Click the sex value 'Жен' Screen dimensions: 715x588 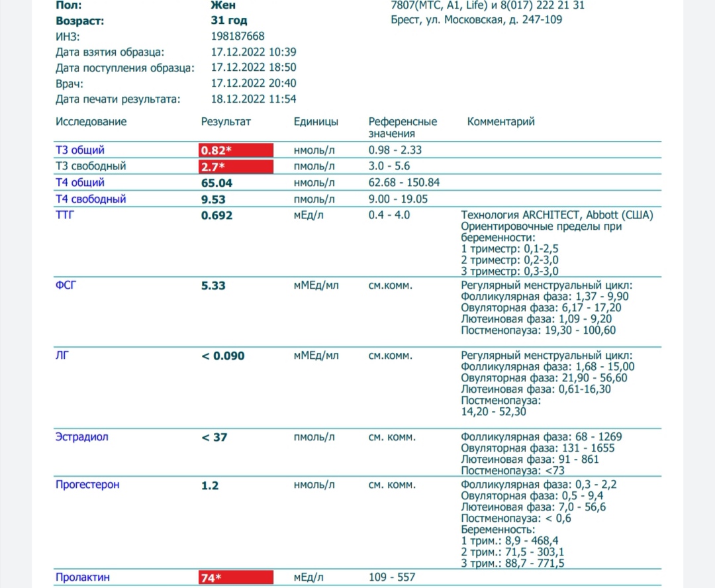223,5
